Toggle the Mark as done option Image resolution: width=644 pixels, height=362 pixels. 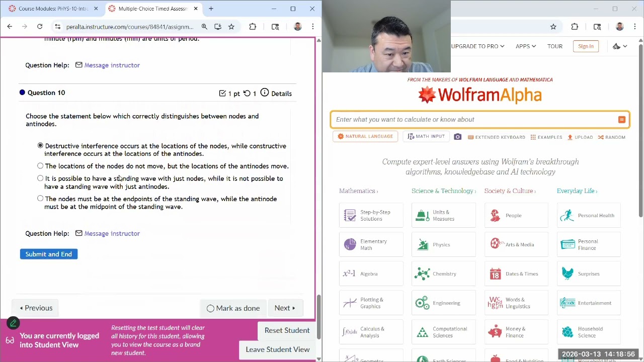[233, 308]
